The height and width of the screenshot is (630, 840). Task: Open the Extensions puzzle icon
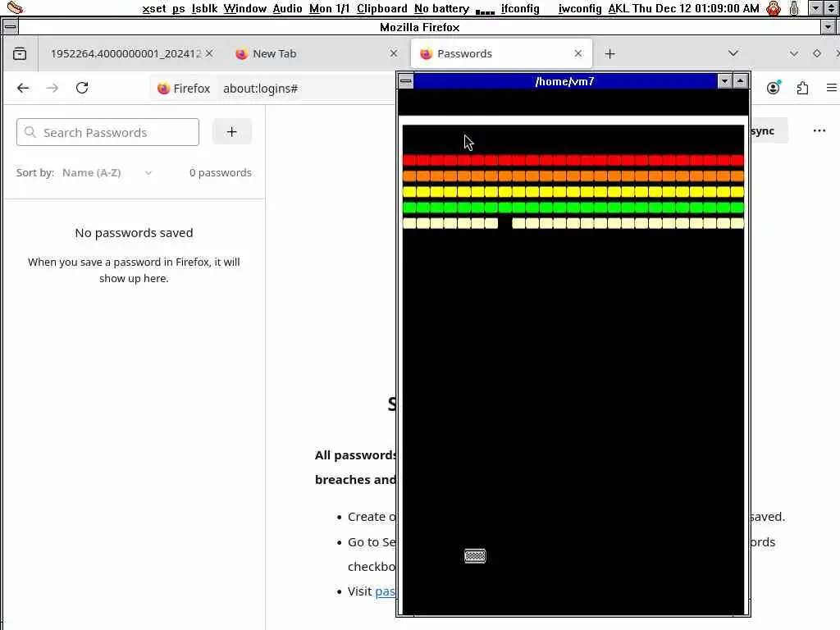point(802,88)
